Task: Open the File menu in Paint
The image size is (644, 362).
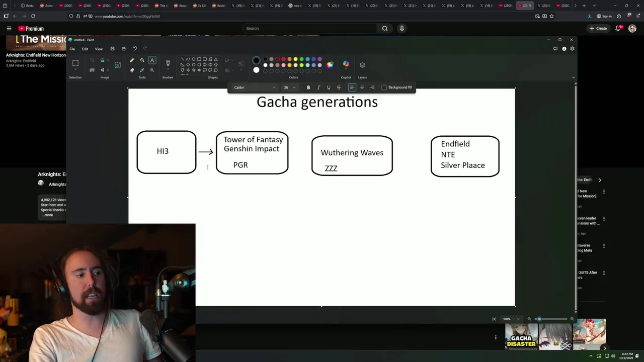Action: coord(72,49)
